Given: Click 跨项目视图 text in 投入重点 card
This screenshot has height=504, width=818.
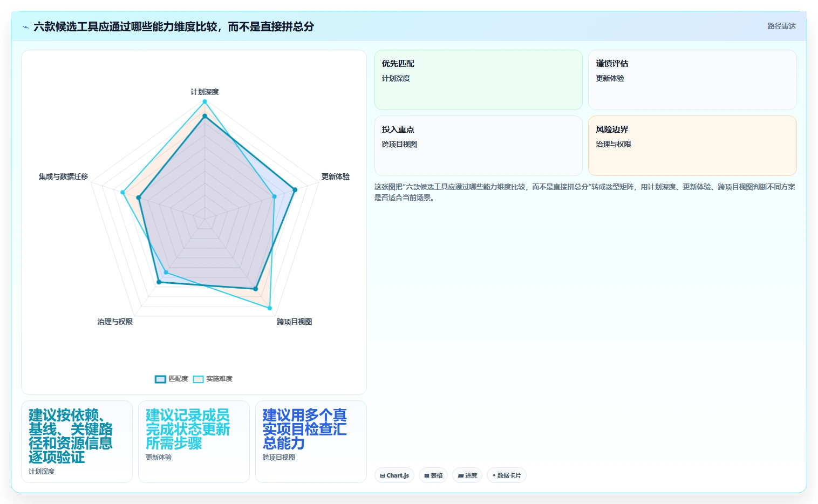Looking at the screenshot, I should point(399,144).
